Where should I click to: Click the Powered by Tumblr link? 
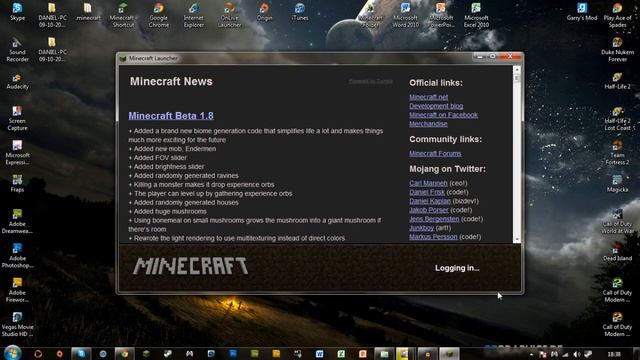[x=371, y=81]
